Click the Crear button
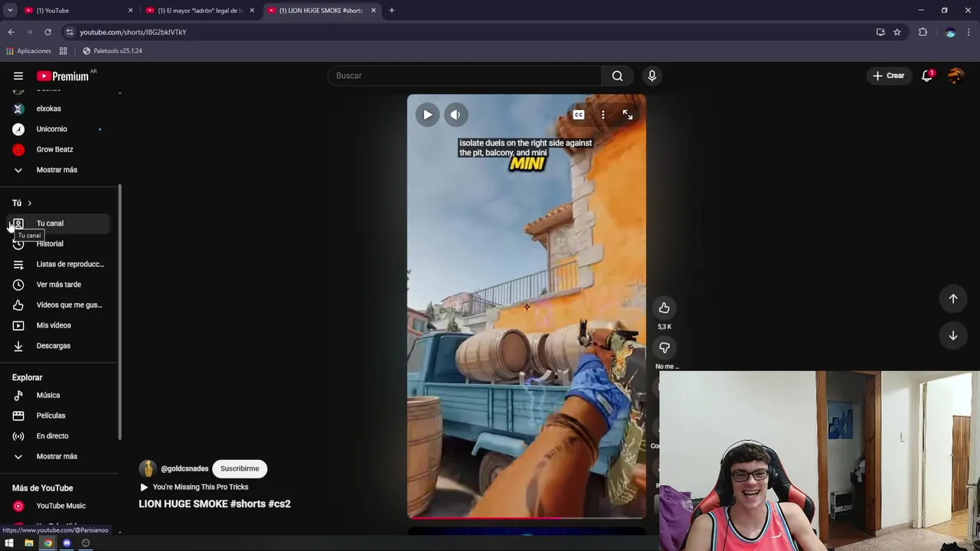Image resolution: width=980 pixels, height=551 pixels. point(889,76)
